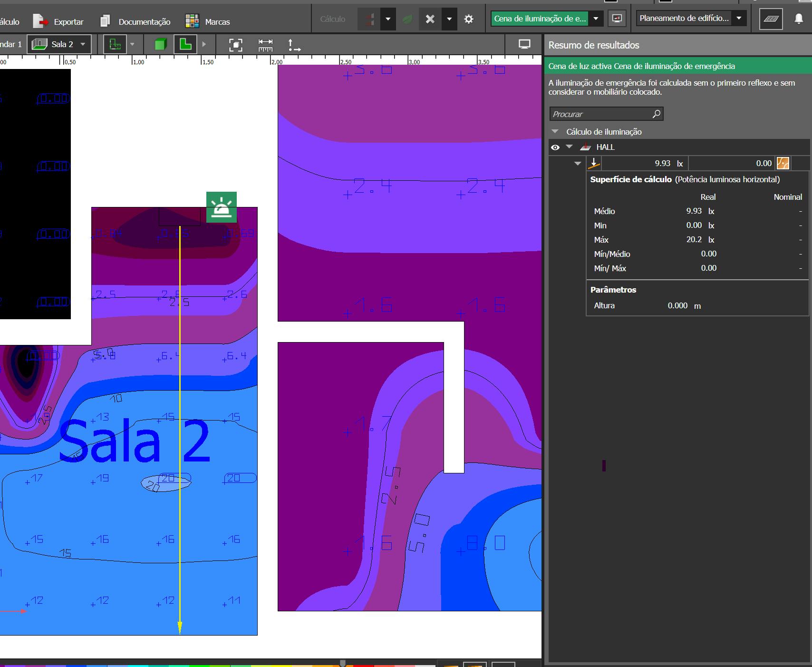Click the false color scale slider handle

[342, 663]
